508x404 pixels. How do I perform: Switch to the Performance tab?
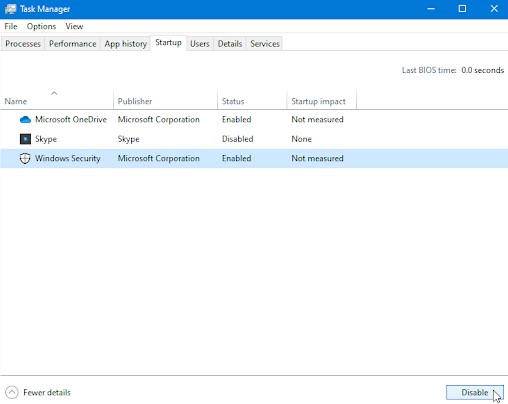73,44
